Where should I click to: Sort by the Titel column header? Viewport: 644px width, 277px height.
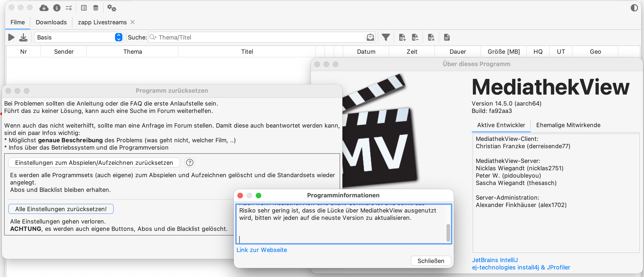tap(247, 52)
